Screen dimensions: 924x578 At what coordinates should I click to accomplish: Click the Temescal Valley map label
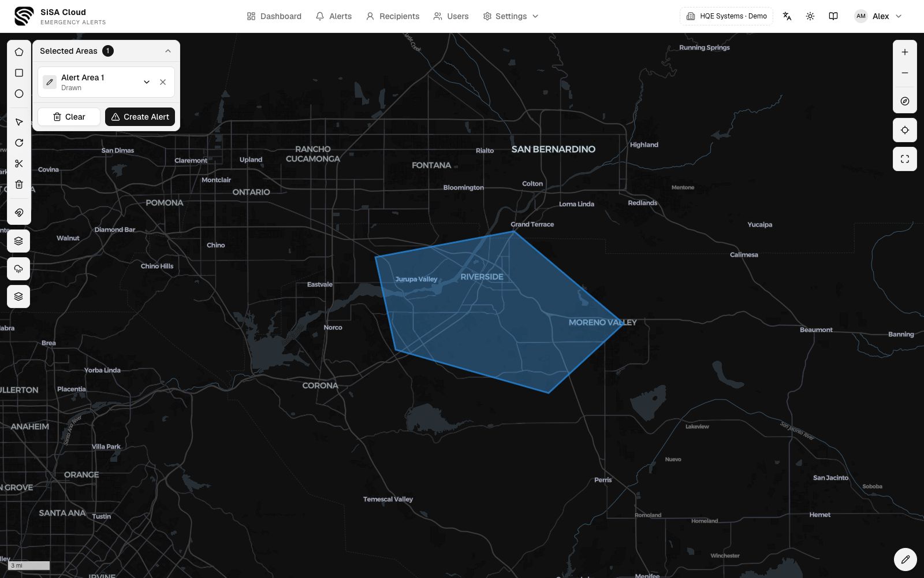click(388, 499)
